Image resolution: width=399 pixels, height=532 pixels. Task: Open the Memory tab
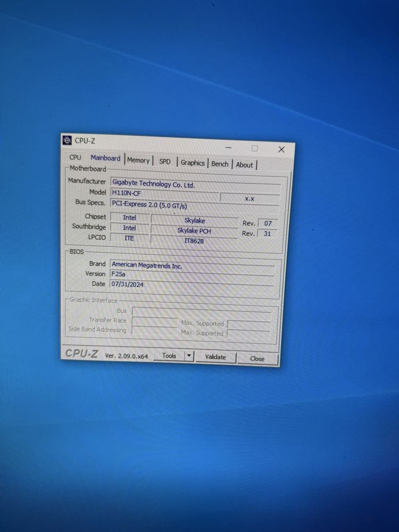(x=138, y=161)
